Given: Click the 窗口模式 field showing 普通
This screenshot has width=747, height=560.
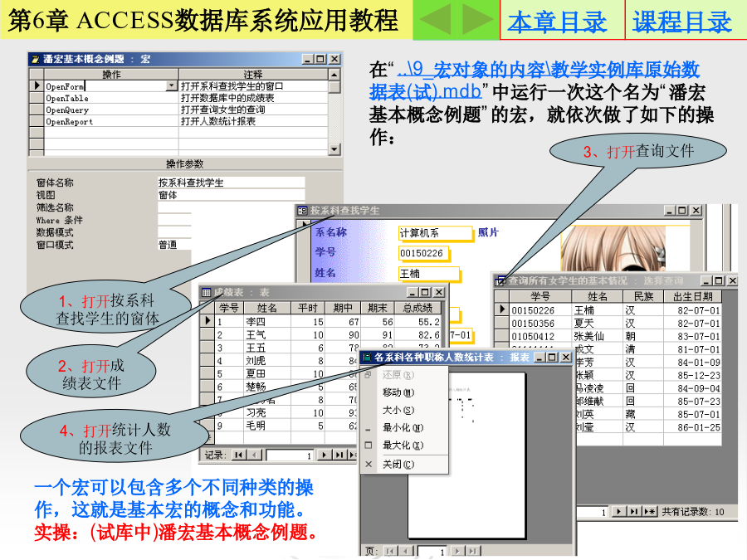Looking at the screenshot, I should 174,245.
